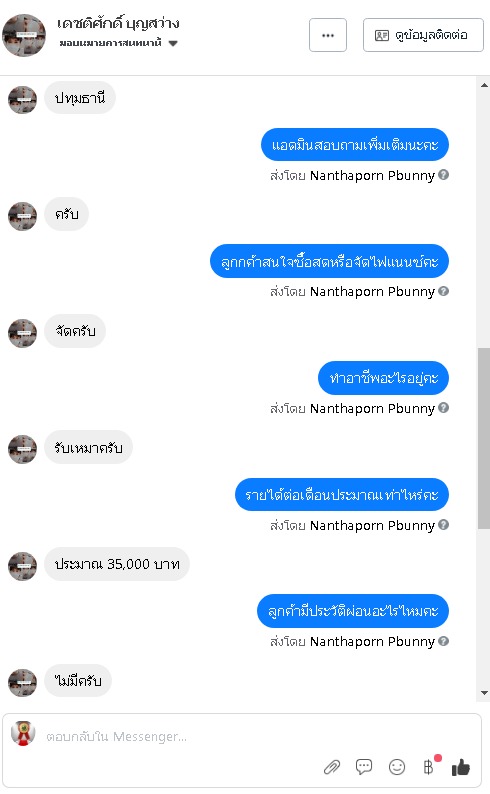Click the scrollbar up arrow
Screen dimensions: 490x794
click(484, 85)
